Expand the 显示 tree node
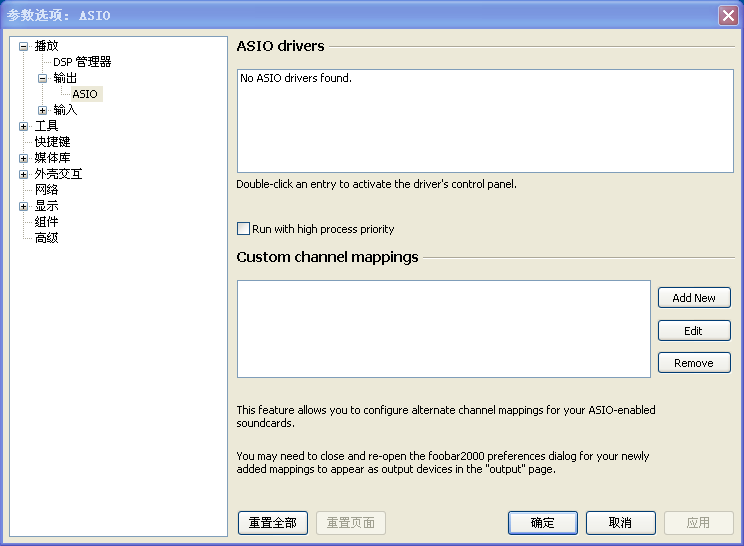 click(24, 206)
